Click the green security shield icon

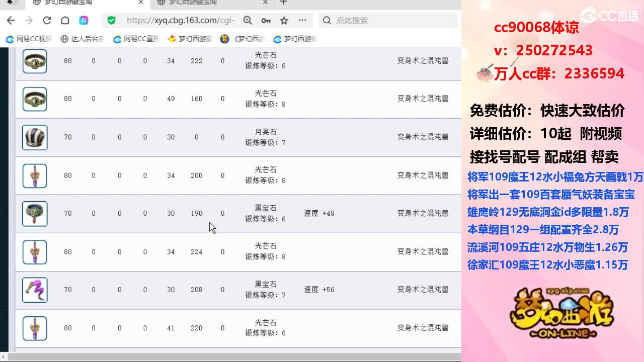112,20
